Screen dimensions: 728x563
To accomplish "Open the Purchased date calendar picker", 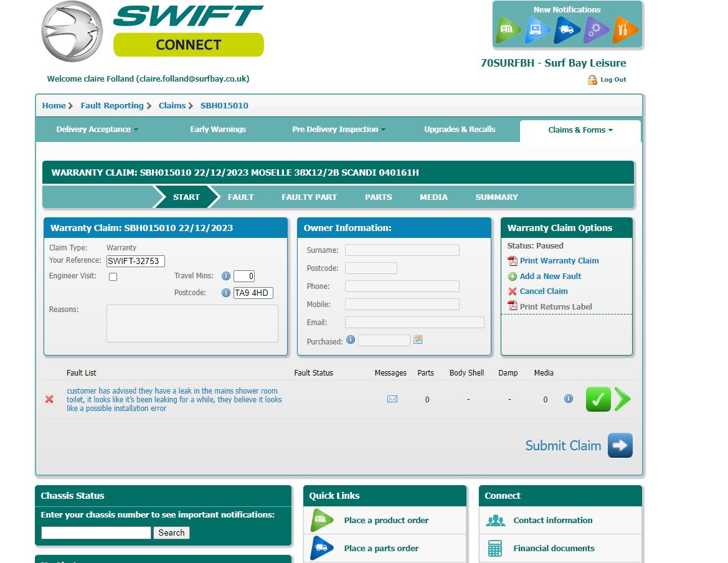I will coord(418,340).
